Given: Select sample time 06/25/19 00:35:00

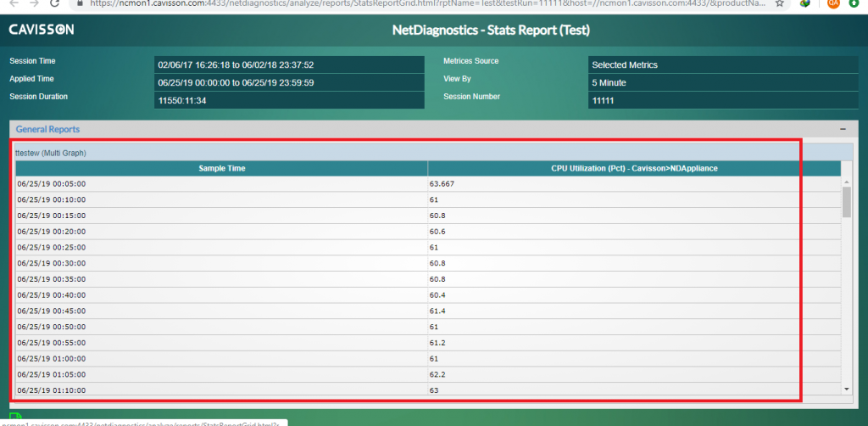Looking at the screenshot, I should click(52, 278).
